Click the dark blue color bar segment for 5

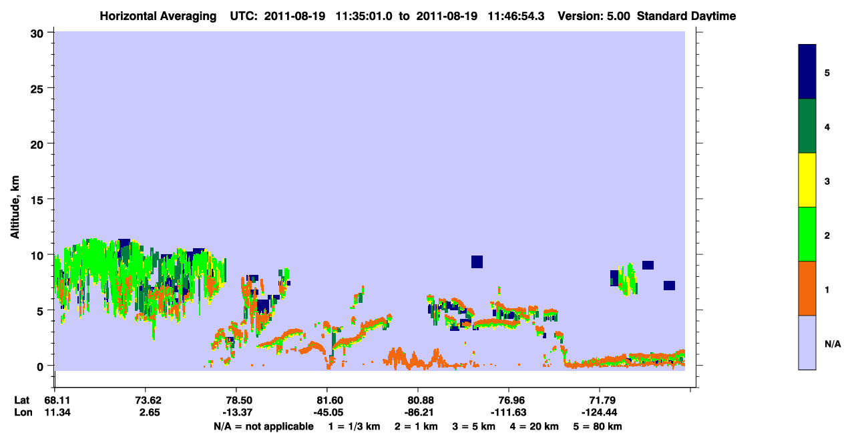click(807, 71)
